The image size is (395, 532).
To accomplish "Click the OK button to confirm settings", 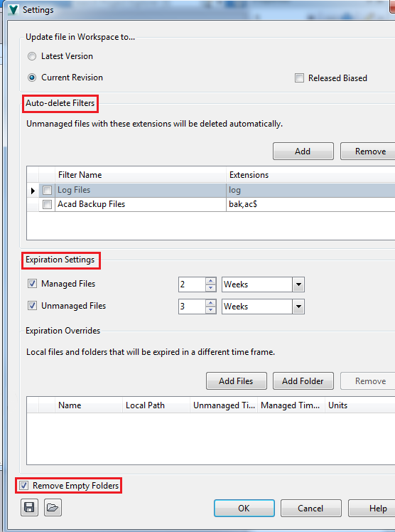I will click(x=244, y=509).
